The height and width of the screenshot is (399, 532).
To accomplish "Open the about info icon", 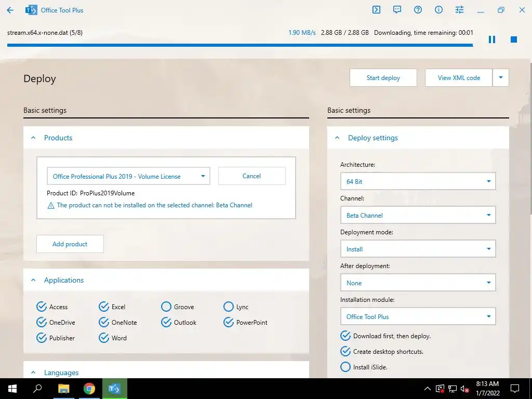I will coord(438,10).
